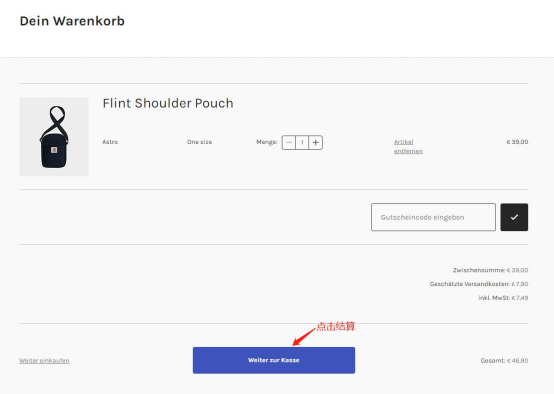Select the One size label
Screen dimensions: 554x394
[x=199, y=142]
